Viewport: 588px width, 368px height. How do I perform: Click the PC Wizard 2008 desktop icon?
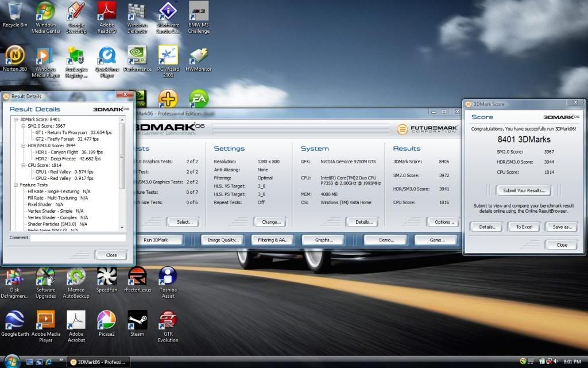pos(168,62)
